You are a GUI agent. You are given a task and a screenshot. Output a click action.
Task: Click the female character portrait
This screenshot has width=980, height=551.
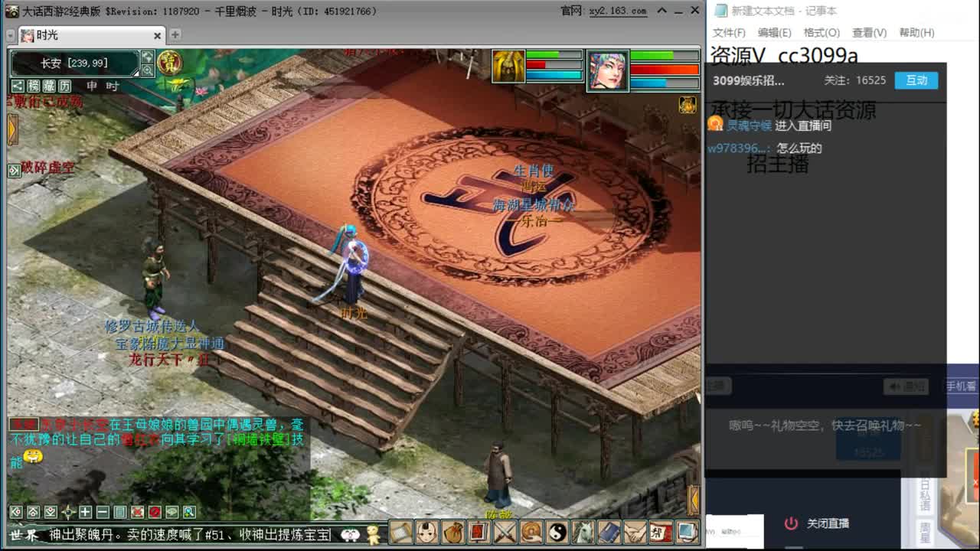pos(609,71)
